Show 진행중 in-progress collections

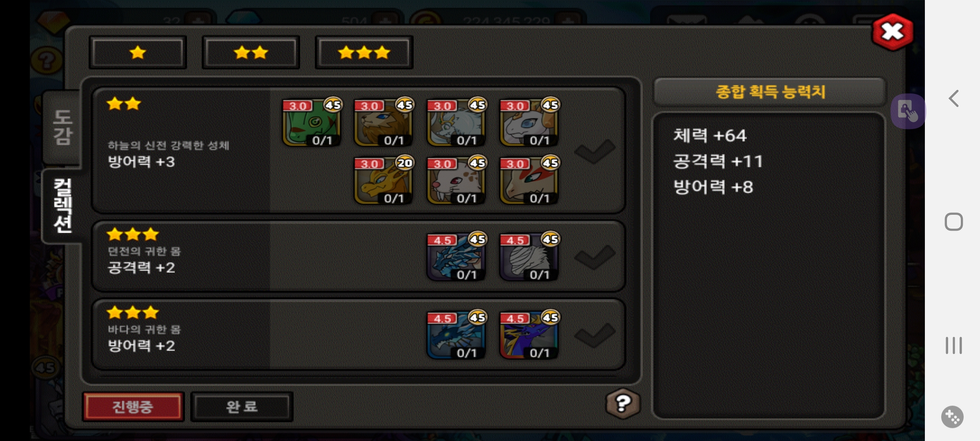[x=133, y=407]
